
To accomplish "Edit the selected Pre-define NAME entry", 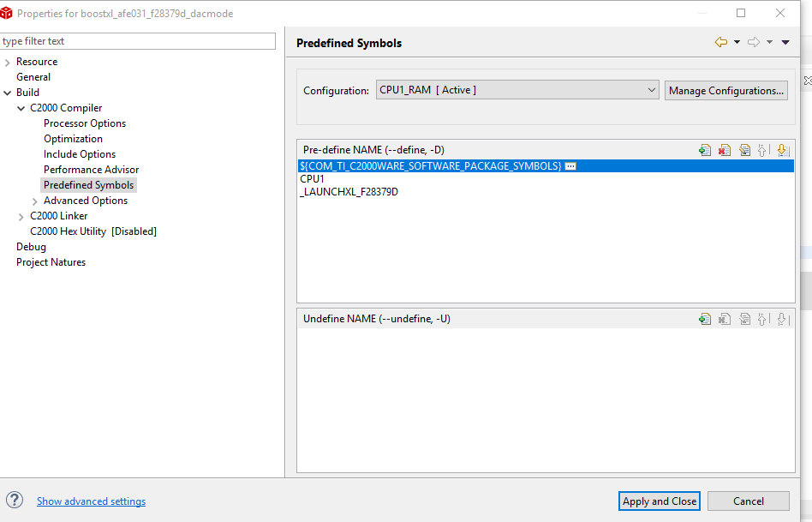I will [x=744, y=150].
